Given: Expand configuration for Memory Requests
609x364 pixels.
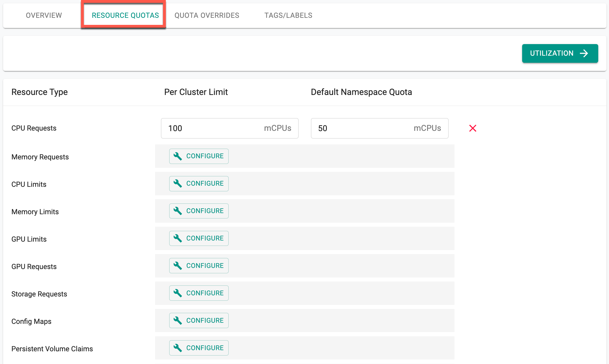Looking at the screenshot, I should coord(199,156).
